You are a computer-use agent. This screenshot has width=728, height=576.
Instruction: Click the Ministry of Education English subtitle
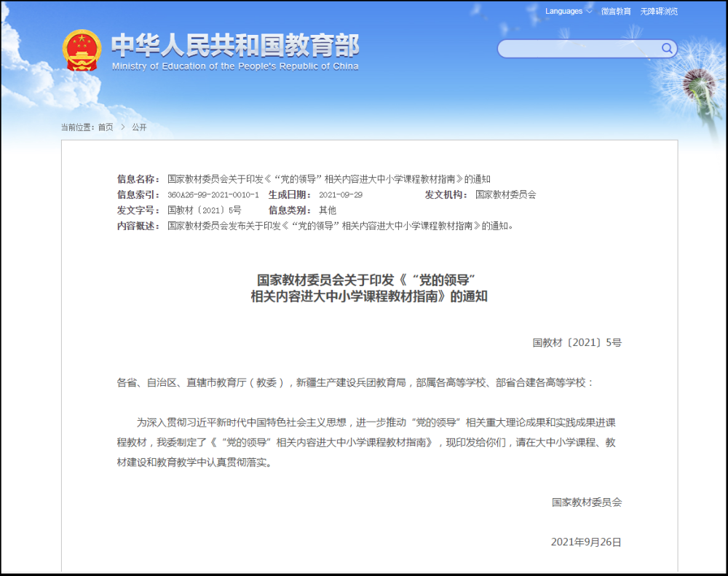tap(235, 66)
